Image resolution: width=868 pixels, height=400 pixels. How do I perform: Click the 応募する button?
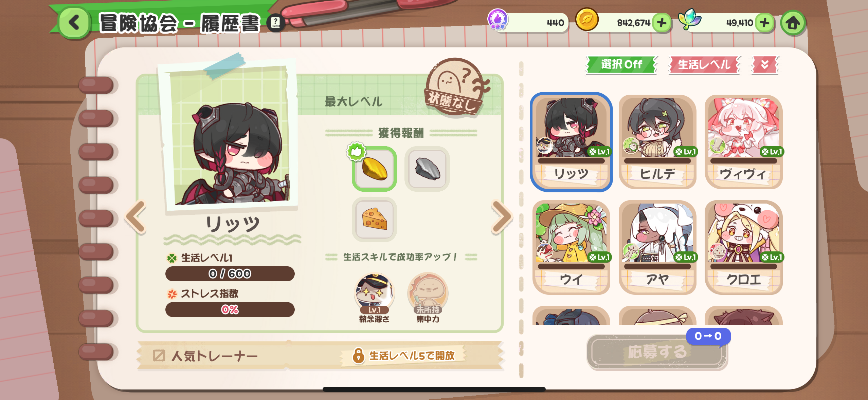657,352
